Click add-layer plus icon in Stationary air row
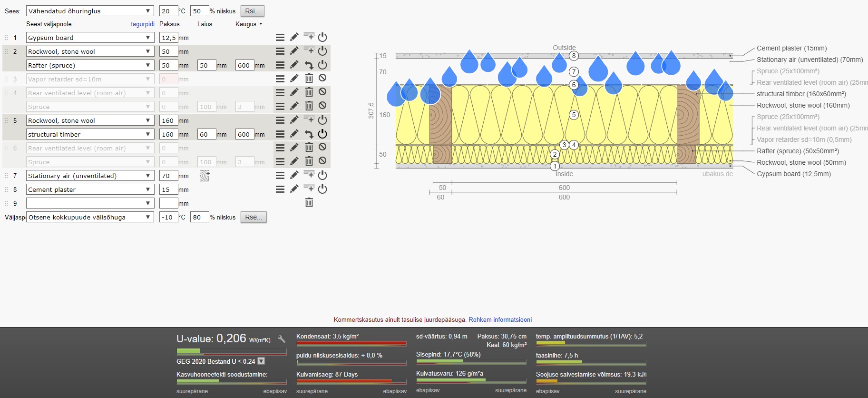Image resolution: width=868 pixels, height=398 pixels. point(309,175)
